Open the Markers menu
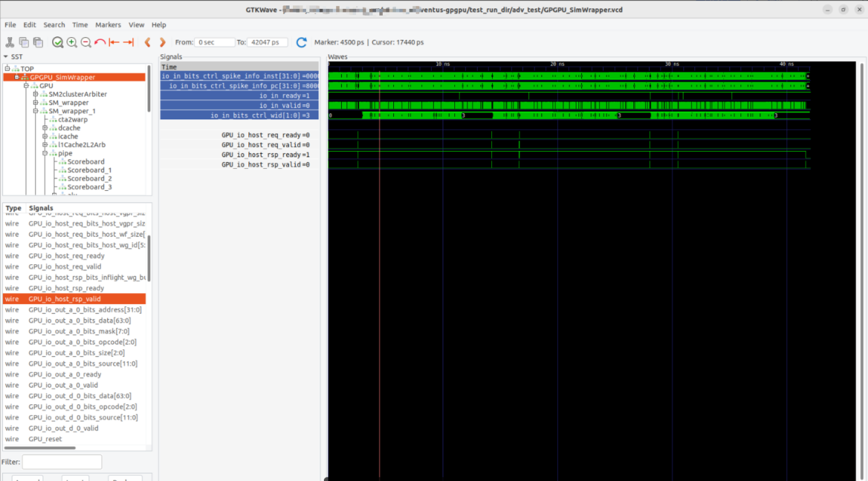The height and width of the screenshot is (481, 868). 108,25
